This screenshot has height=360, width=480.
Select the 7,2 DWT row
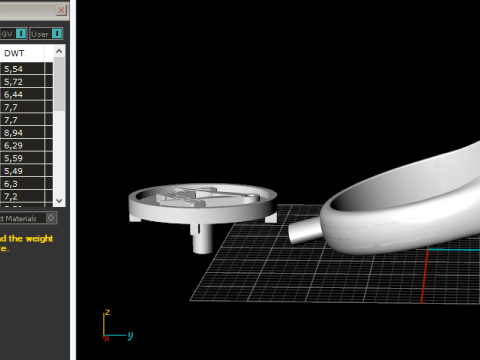pos(22,196)
